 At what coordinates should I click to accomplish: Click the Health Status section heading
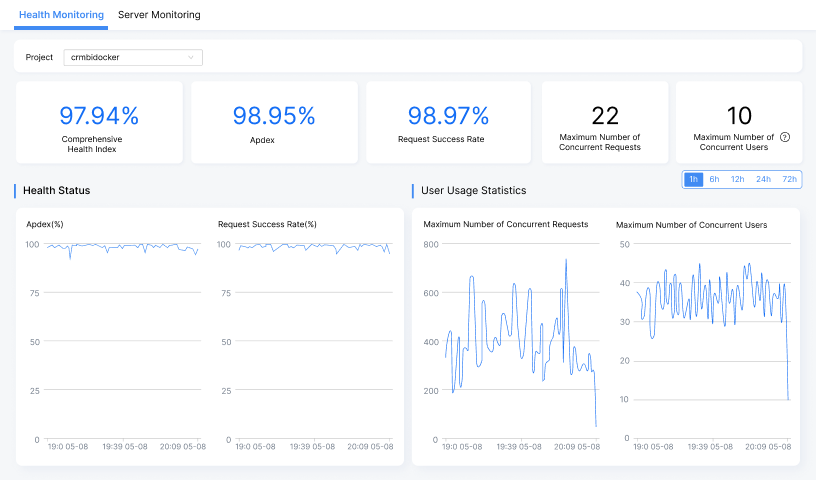[56, 190]
